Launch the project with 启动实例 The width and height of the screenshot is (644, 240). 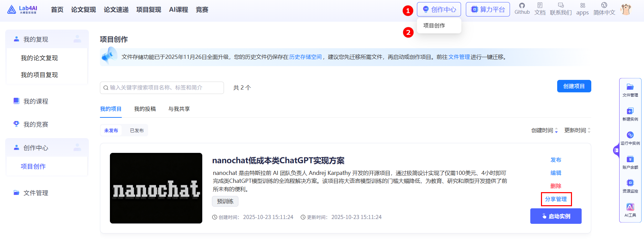click(556, 216)
